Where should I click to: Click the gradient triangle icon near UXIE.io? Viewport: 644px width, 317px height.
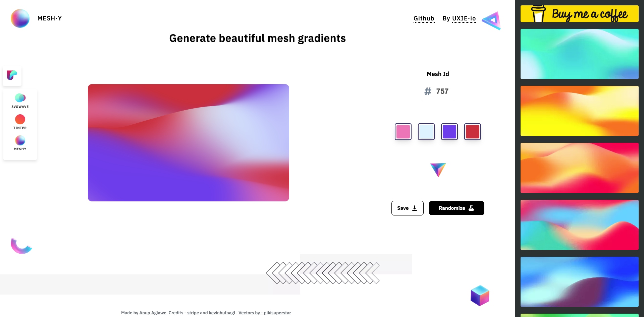pyautogui.click(x=491, y=20)
